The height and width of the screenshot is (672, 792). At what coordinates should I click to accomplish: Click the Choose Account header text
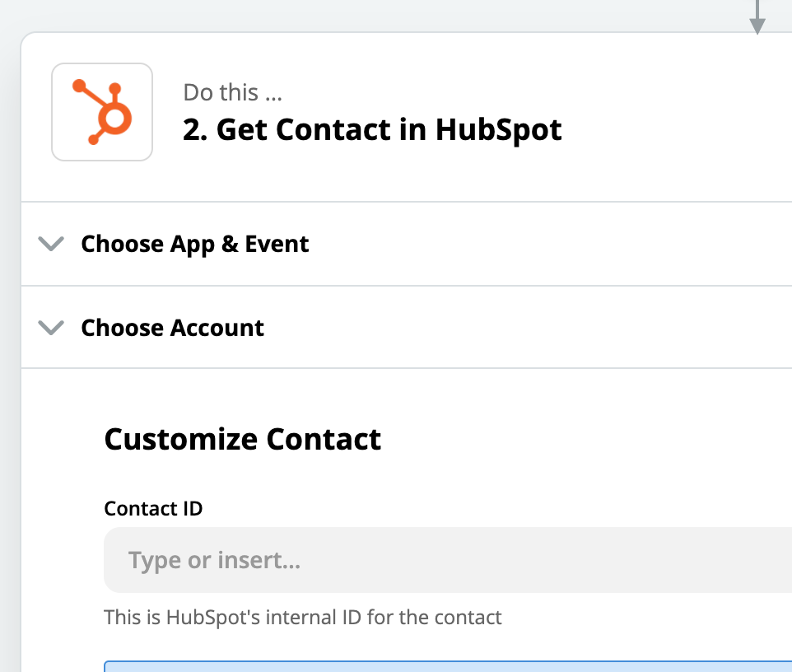pyautogui.click(x=172, y=327)
